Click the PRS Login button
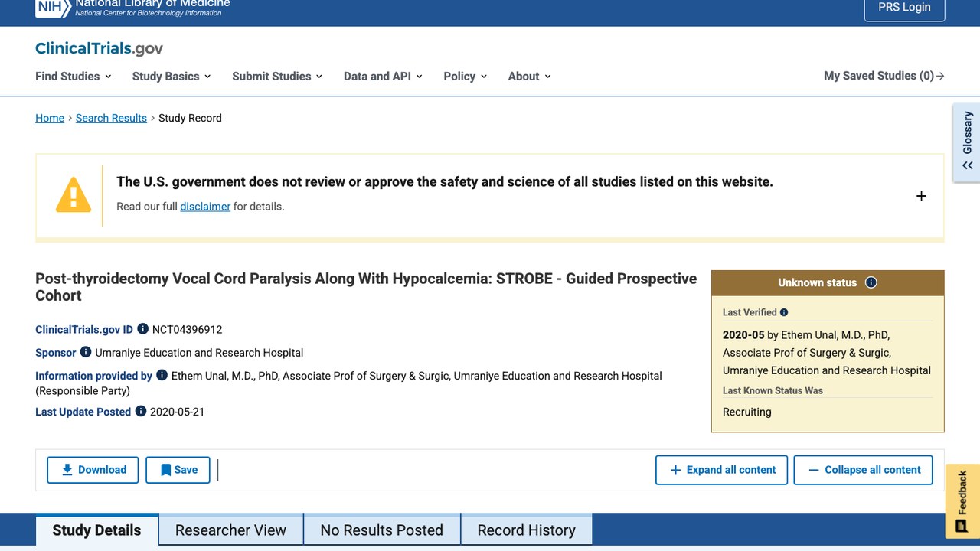Viewport: 980px width, 551px height. point(905,8)
